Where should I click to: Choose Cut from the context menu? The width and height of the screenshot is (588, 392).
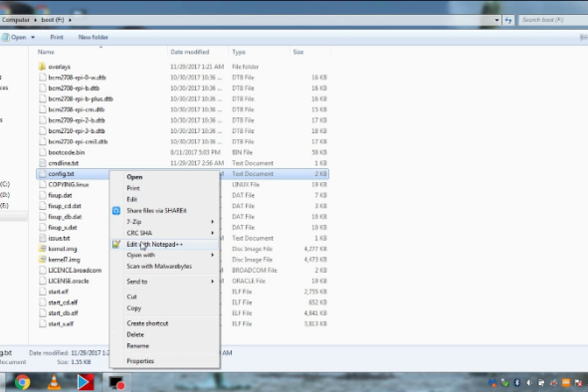click(x=164, y=296)
